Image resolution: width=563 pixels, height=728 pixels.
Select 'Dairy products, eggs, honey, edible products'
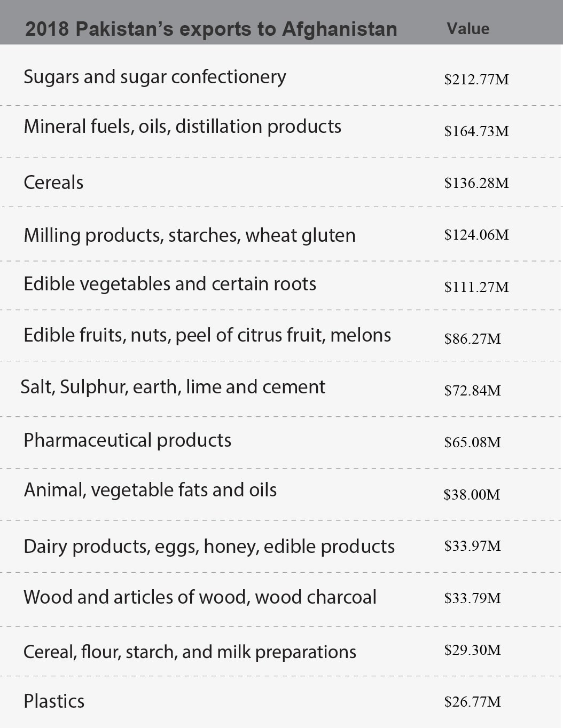pyautogui.click(x=209, y=547)
